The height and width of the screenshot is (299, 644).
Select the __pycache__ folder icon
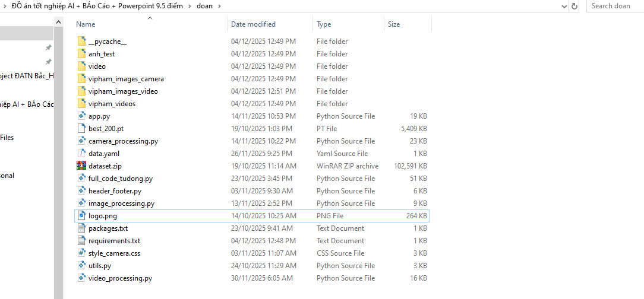[82, 42]
